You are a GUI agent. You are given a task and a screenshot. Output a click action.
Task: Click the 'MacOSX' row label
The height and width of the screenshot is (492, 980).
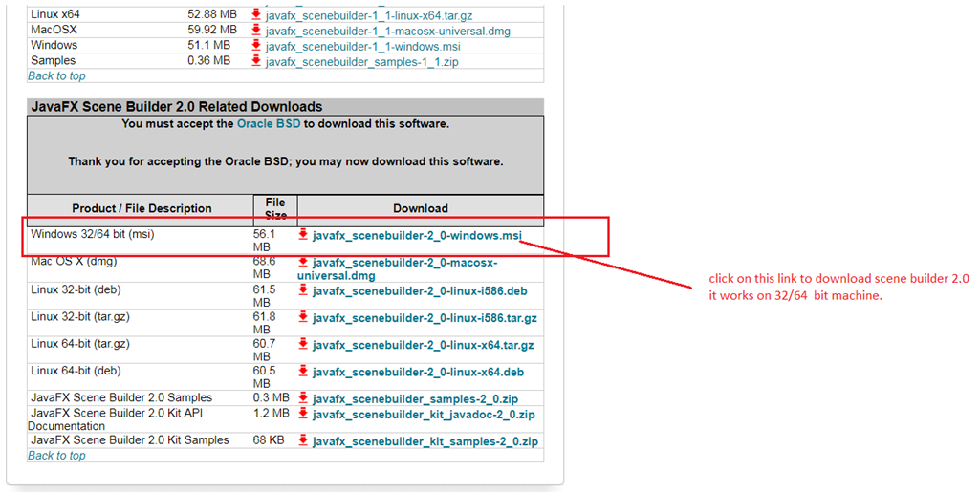[54, 30]
